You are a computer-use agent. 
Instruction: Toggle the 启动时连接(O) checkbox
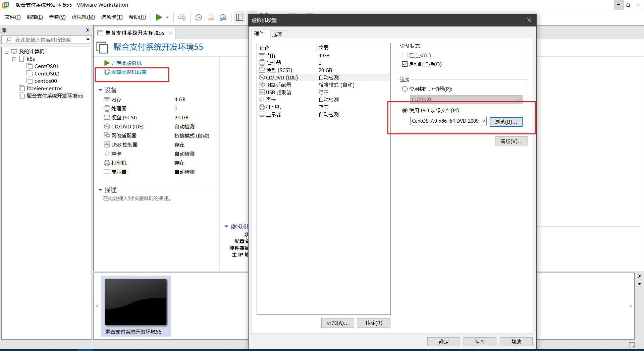[x=405, y=64]
